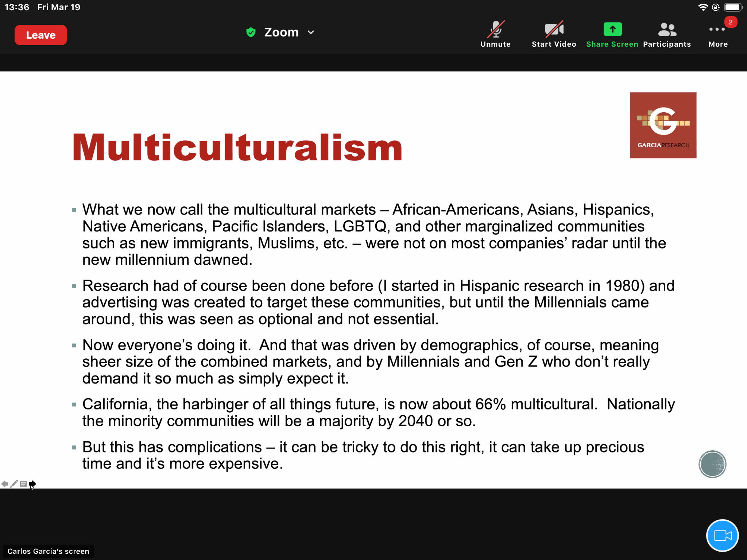Leave the Zoom meeting

click(41, 35)
